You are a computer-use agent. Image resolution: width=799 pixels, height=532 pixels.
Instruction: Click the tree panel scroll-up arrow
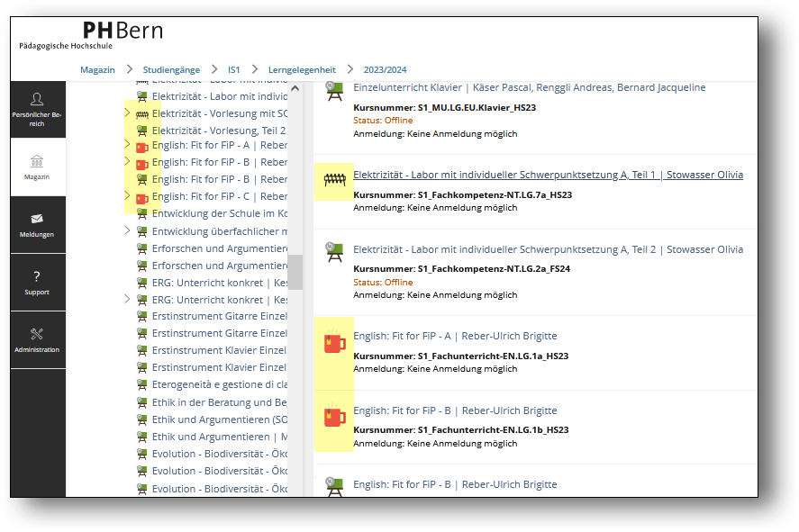295,88
